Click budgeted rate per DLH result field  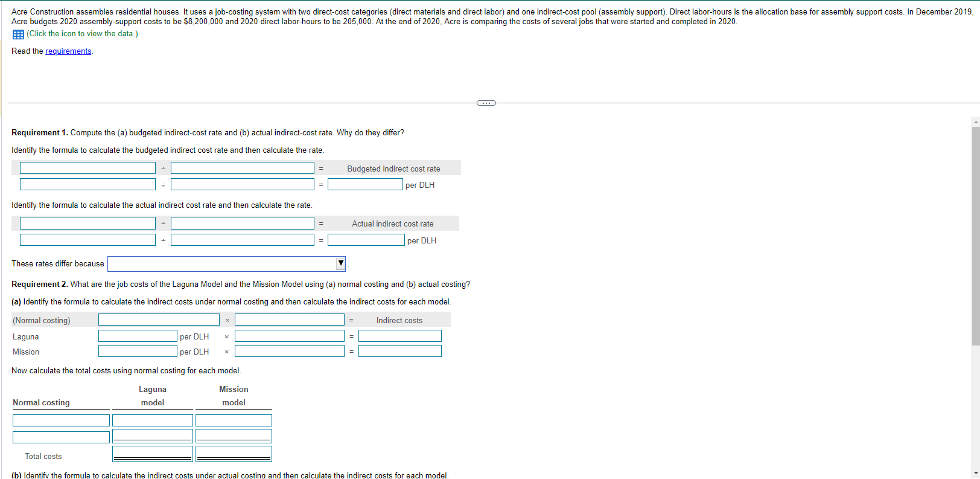point(365,184)
